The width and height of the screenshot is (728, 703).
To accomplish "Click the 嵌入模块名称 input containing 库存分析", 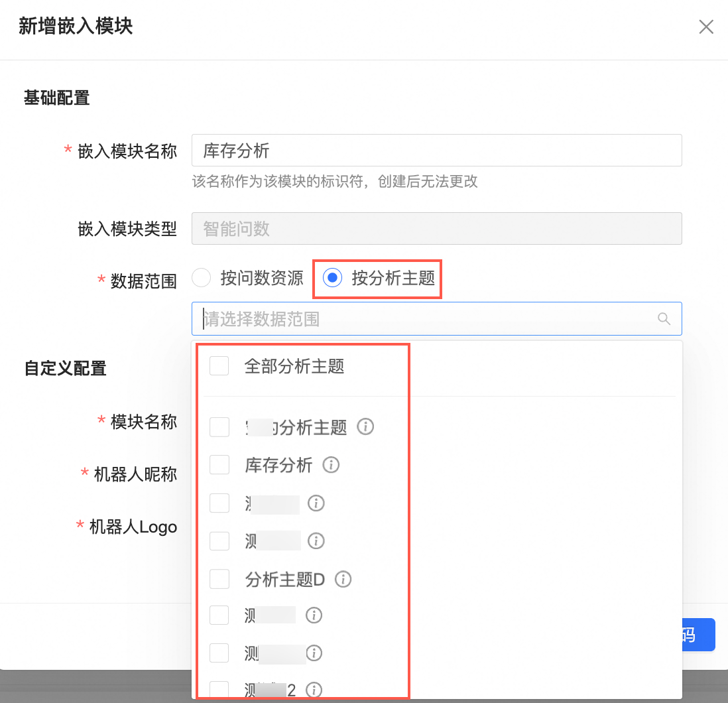I will (x=436, y=151).
